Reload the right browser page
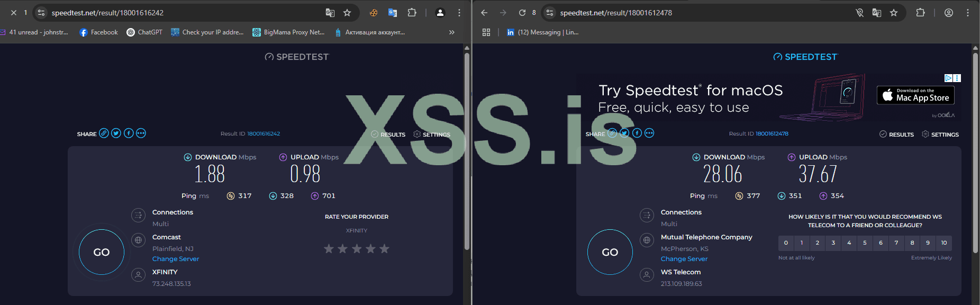 coord(522,13)
